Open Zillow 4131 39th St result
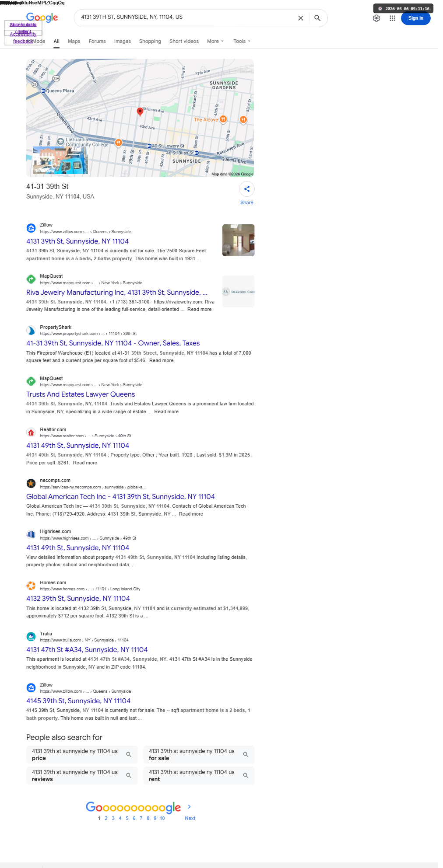The image size is (443, 868). [77, 241]
